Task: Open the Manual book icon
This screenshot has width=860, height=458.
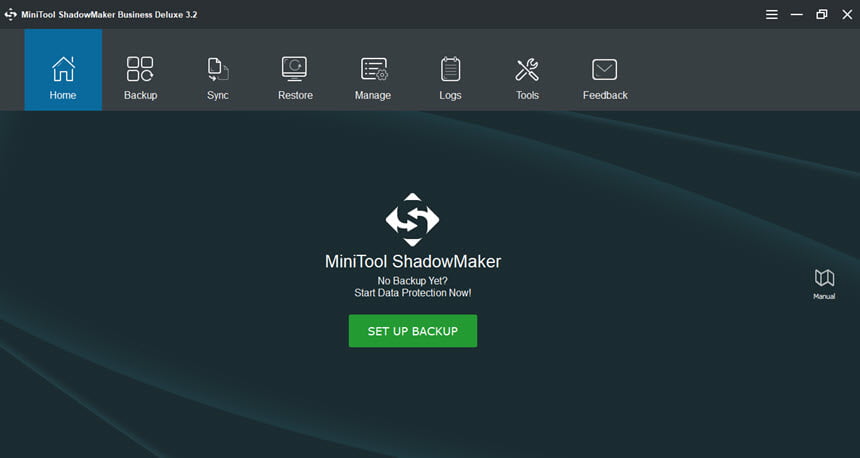Action: click(824, 284)
